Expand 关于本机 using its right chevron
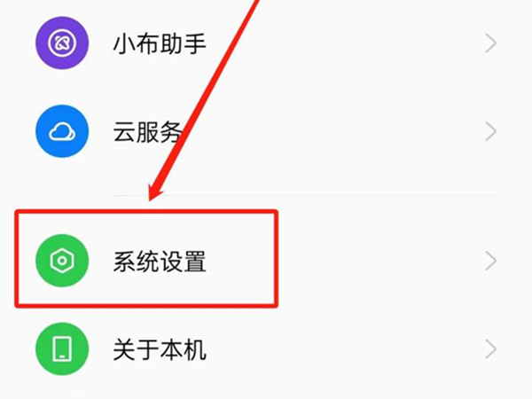The image size is (532, 399). [491, 349]
